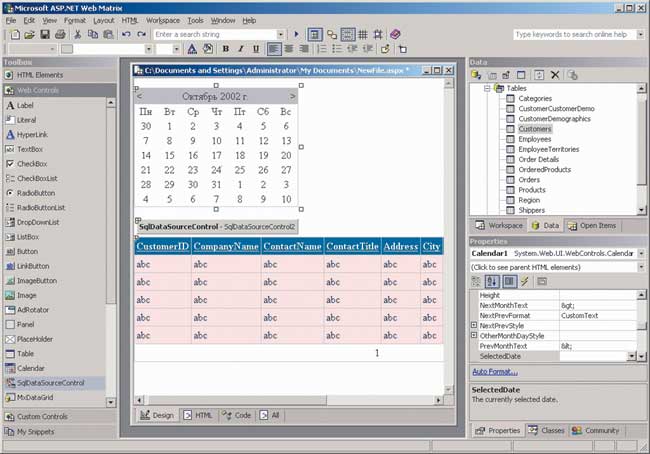650x454 pixels.
Task: Open the font name dropdown
Action: point(148,49)
